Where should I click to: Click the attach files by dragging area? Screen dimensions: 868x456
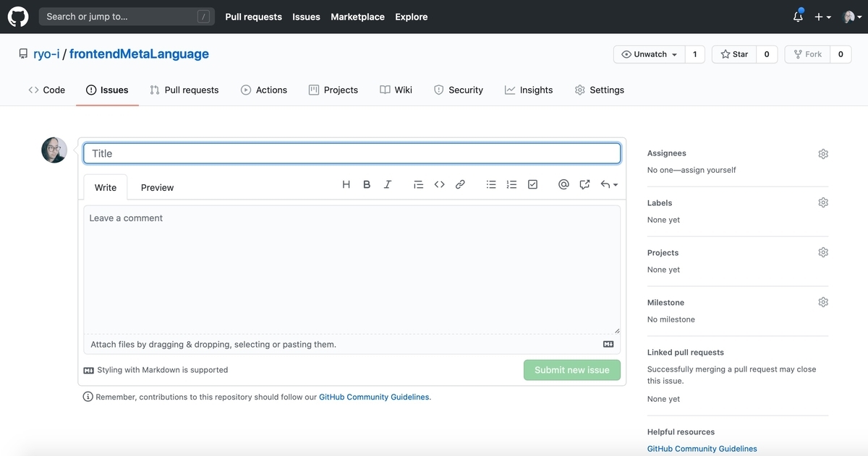click(x=352, y=345)
